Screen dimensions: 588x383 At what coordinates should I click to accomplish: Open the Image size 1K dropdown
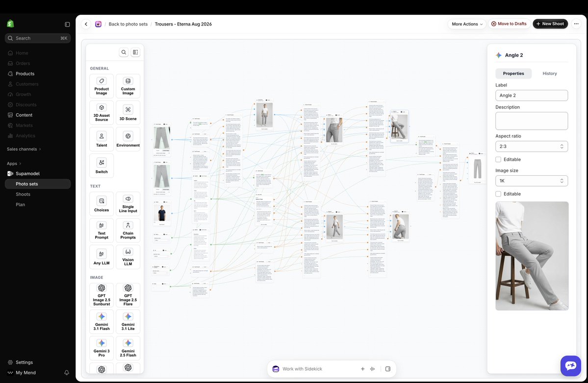point(532,181)
